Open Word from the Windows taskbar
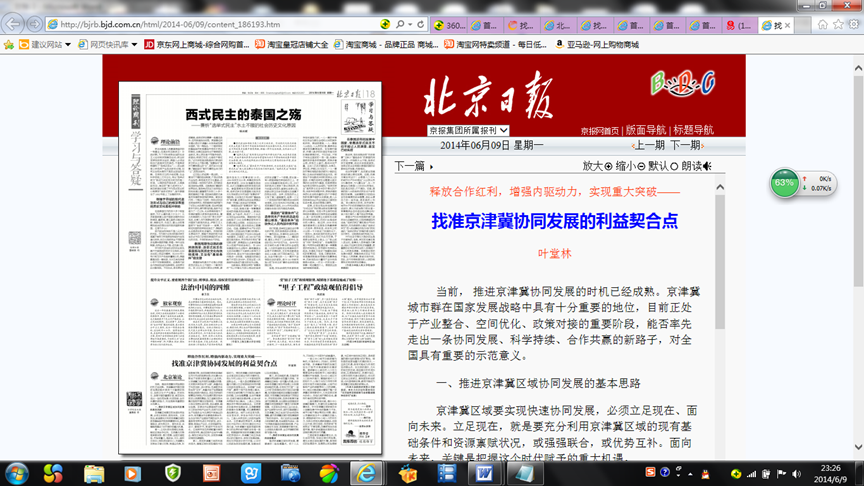This screenshot has width=864, height=486. [x=483, y=472]
